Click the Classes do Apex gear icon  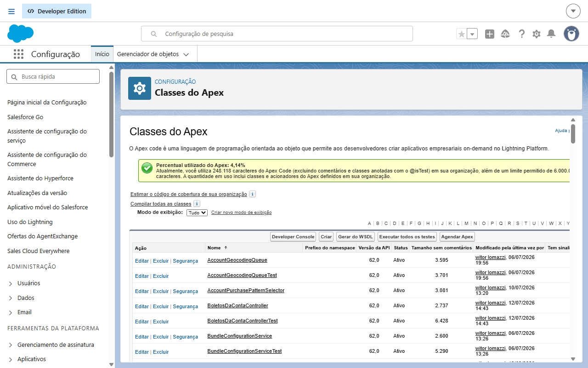point(140,88)
